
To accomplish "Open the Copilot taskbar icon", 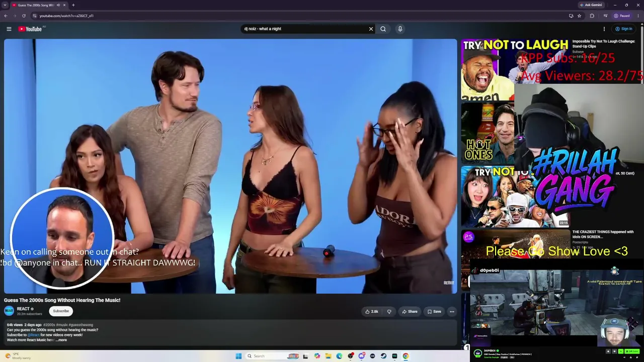I will point(317,356).
